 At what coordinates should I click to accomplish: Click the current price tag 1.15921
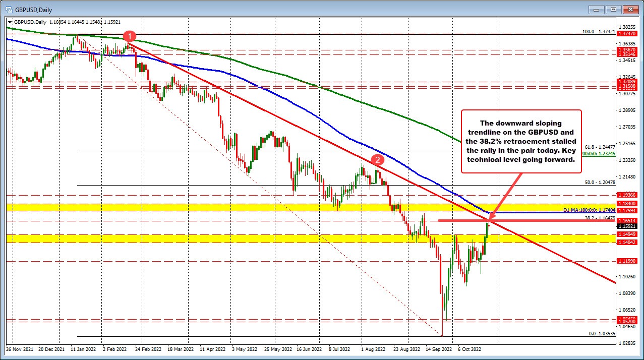[x=626, y=227]
